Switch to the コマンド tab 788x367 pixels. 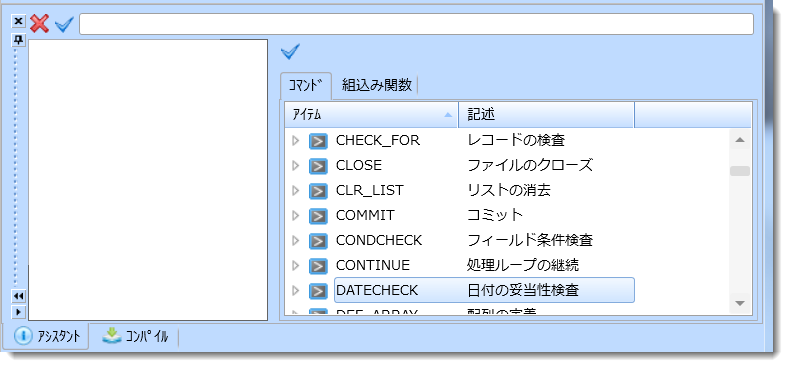306,85
